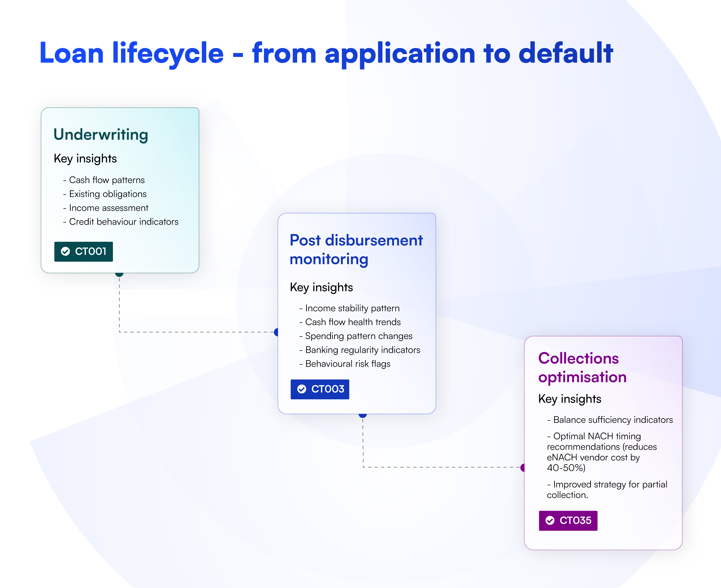Click the Loan lifecycle main title
The height and width of the screenshot is (588, 721).
[326, 53]
